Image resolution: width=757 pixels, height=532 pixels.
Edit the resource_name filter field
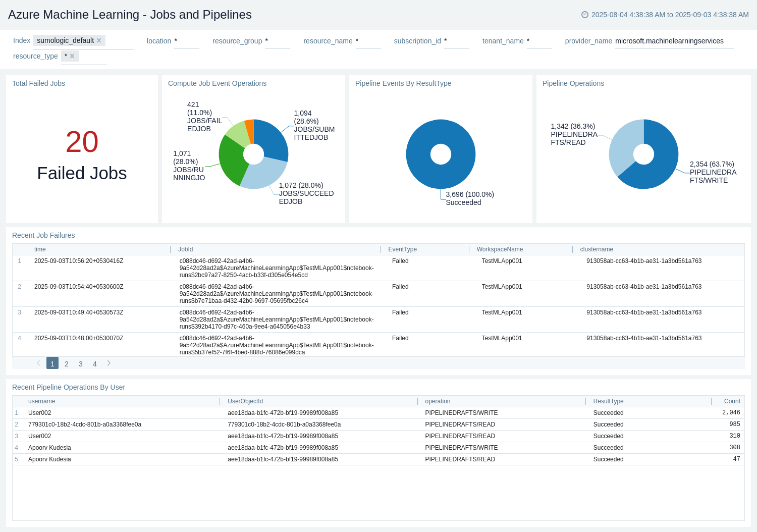tap(368, 41)
